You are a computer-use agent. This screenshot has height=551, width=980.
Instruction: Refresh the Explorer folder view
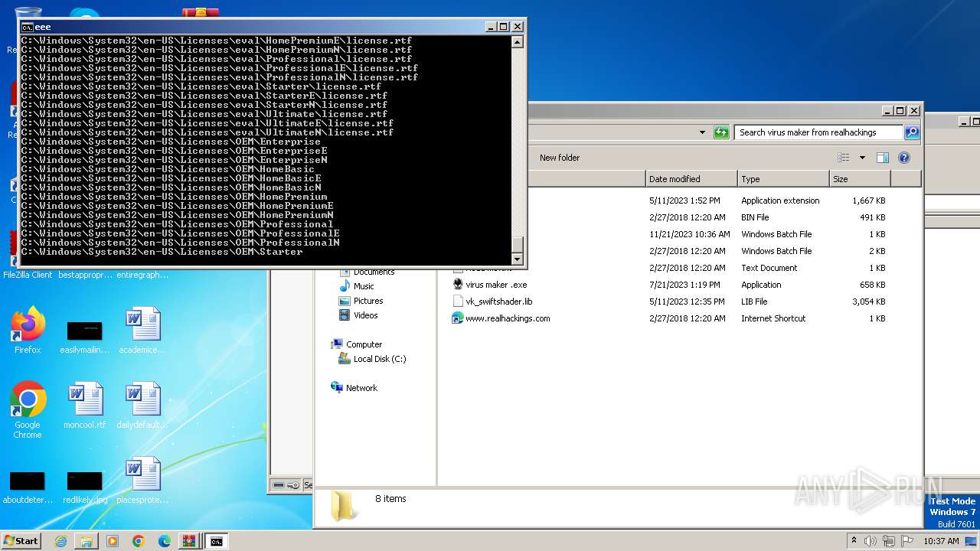(x=721, y=132)
